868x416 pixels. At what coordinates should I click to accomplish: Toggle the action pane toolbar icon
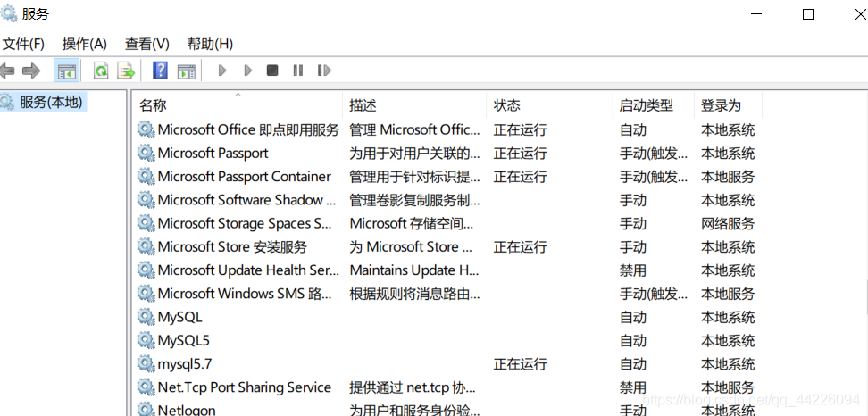point(187,71)
